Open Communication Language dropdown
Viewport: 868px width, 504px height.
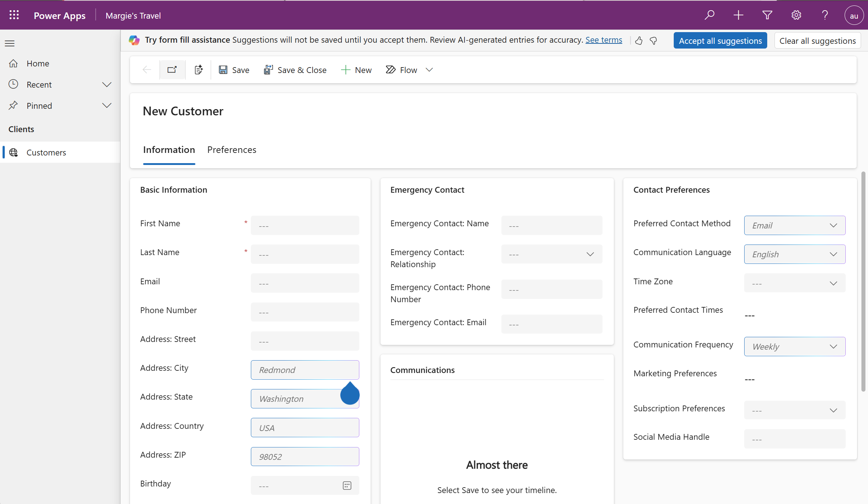(795, 254)
